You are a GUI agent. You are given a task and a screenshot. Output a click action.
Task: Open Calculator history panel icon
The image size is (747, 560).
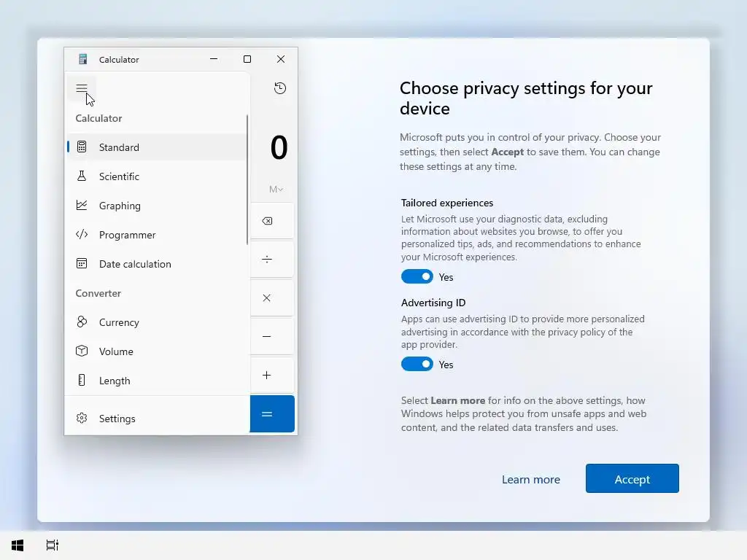point(280,88)
